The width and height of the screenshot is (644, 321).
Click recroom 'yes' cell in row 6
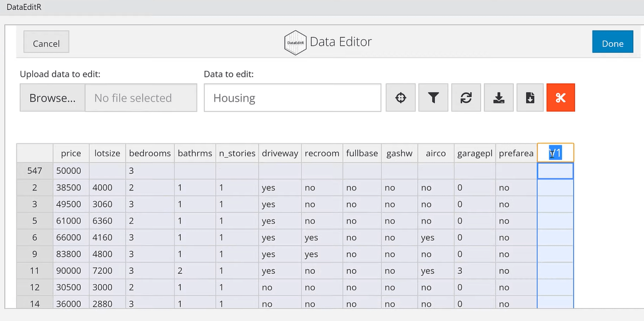pos(322,237)
